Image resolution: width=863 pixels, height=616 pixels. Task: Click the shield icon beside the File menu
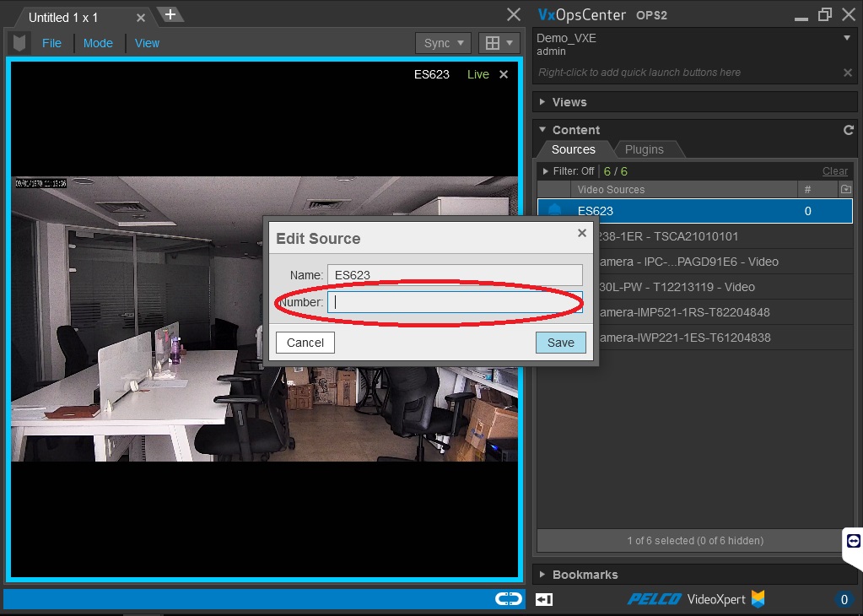point(19,43)
